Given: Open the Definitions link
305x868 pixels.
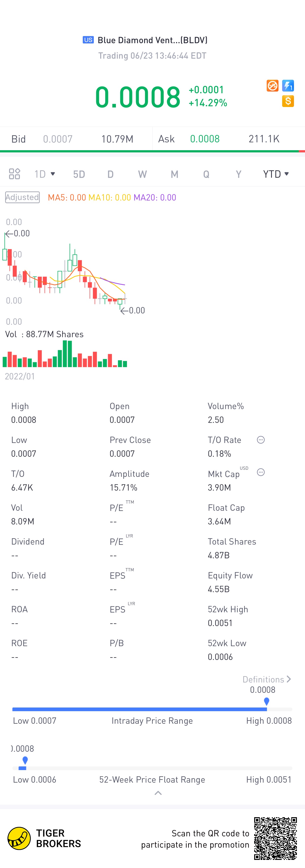Looking at the screenshot, I should (267, 679).
